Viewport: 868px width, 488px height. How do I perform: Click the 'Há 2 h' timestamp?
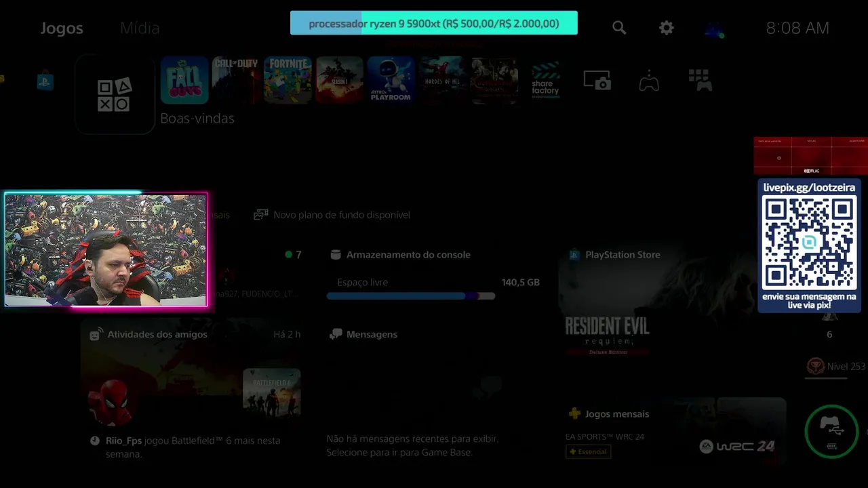287,334
